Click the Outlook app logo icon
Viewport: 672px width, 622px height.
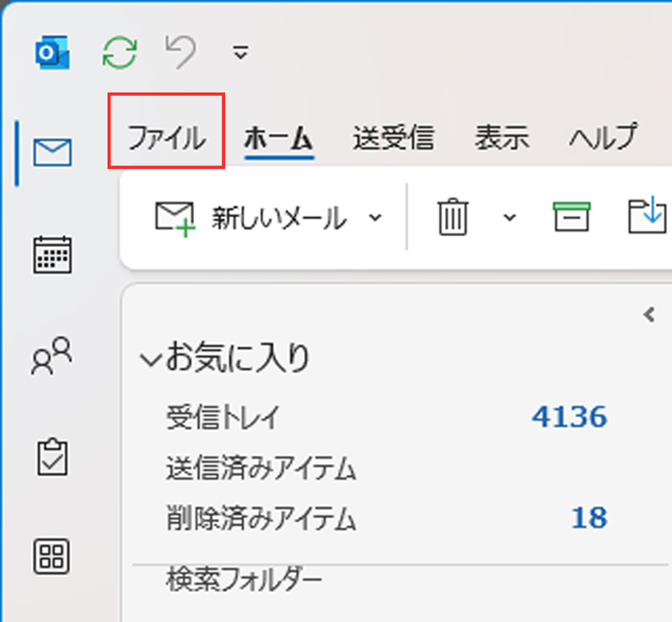(x=52, y=53)
